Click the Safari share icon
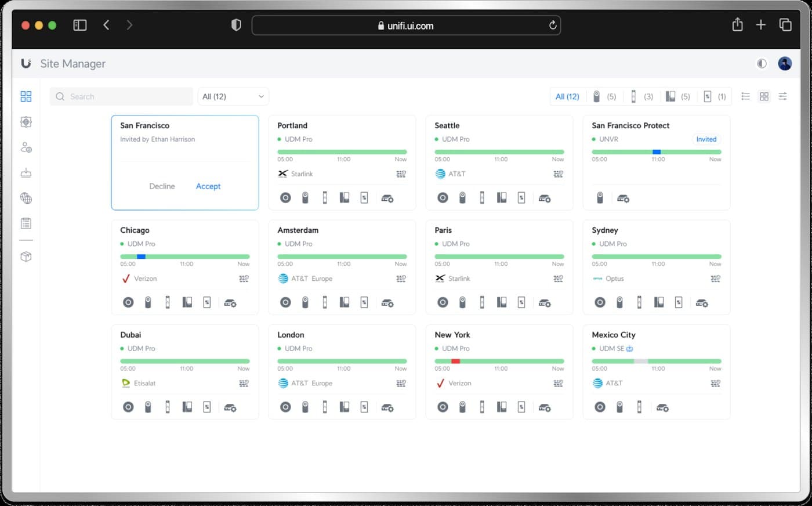Image resolution: width=812 pixels, height=506 pixels. click(x=737, y=24)
